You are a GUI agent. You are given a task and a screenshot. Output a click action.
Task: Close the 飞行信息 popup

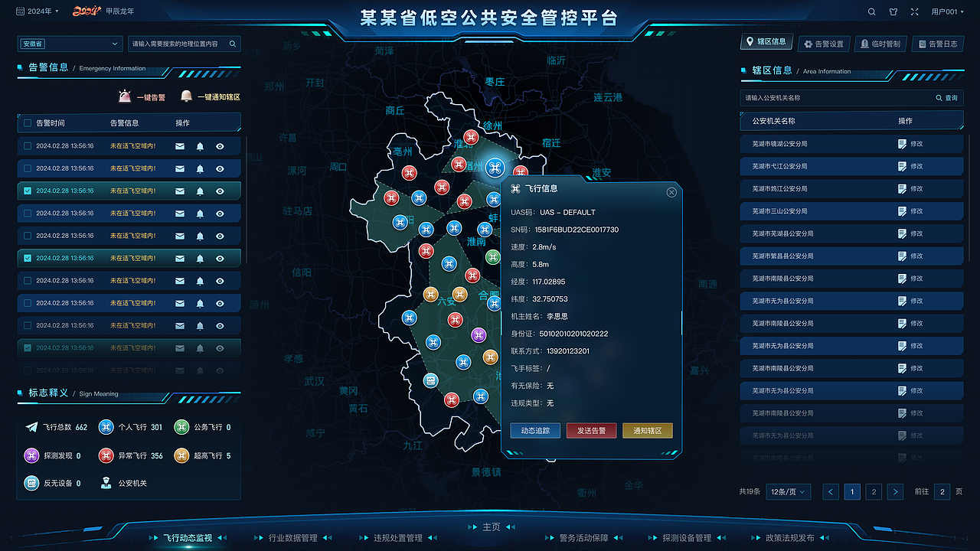[671, 192]
